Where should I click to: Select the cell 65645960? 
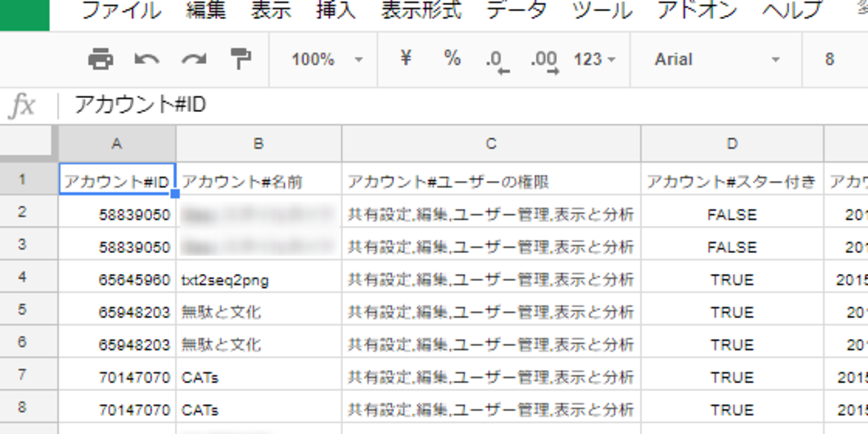pyautogui.click(x=118, y=277)
